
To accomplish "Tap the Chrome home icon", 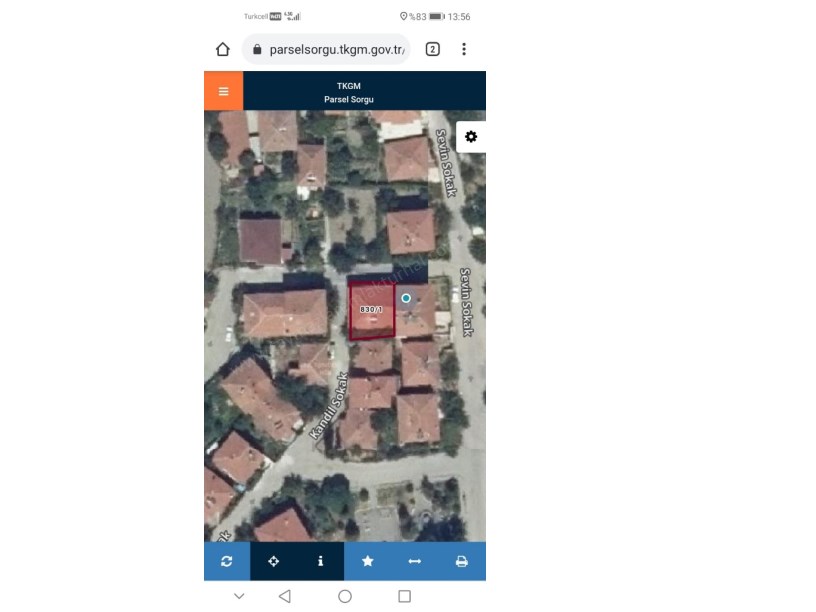I will click(223, 49).
